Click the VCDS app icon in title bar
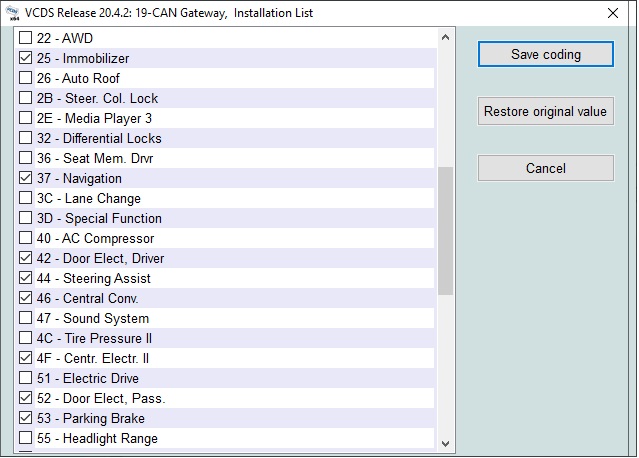Image resolution: width=639 pixels, height=458 pixels. click(x=13, y=13)
